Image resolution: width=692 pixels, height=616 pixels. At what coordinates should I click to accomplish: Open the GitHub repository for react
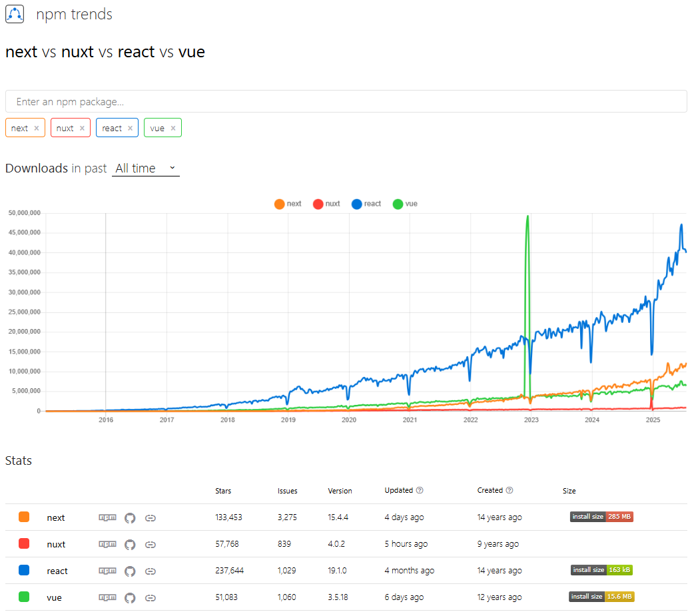[x=130, y=571]
